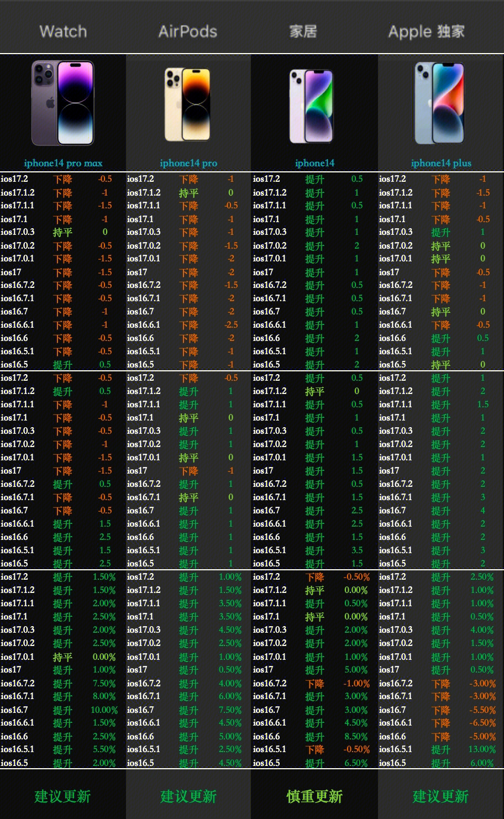Image resolution: width=504 pixels, height=819 pixels.
Task: Click 建议更新 below the iphone14 pro max column
Action: (x=62, y=796)
